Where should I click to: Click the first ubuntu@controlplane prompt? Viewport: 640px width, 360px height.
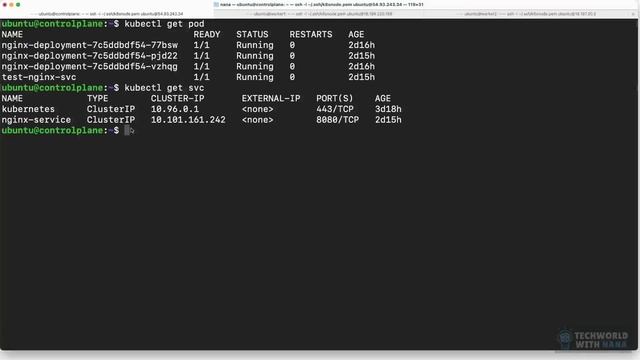coord(60,24)
